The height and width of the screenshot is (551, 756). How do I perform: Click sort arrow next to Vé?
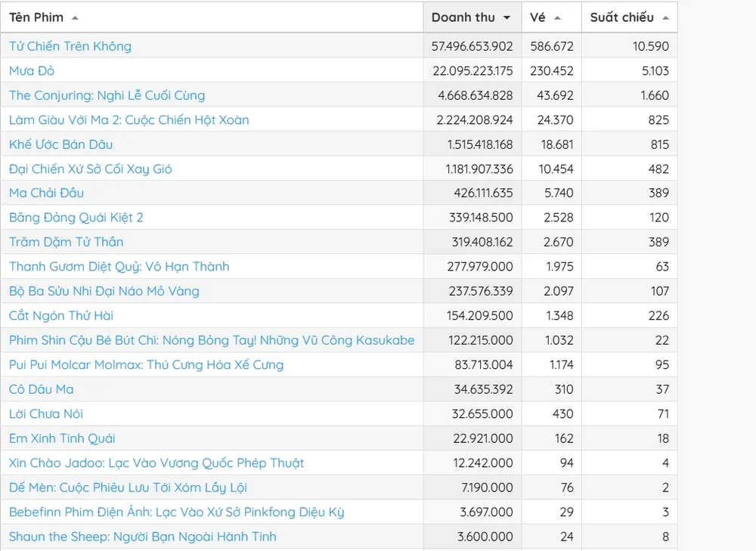tap(557, 17)
